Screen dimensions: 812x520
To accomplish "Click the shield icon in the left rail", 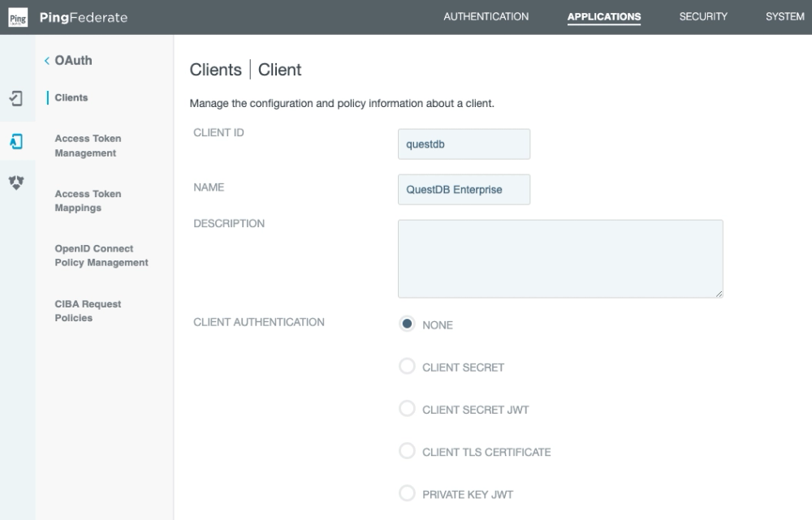I will [x=17, y=182].
